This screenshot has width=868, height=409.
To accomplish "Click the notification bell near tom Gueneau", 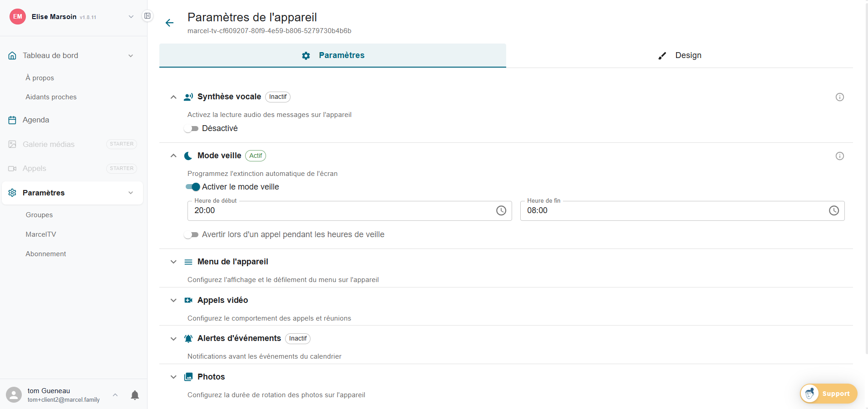I will [x=135, y=395].
